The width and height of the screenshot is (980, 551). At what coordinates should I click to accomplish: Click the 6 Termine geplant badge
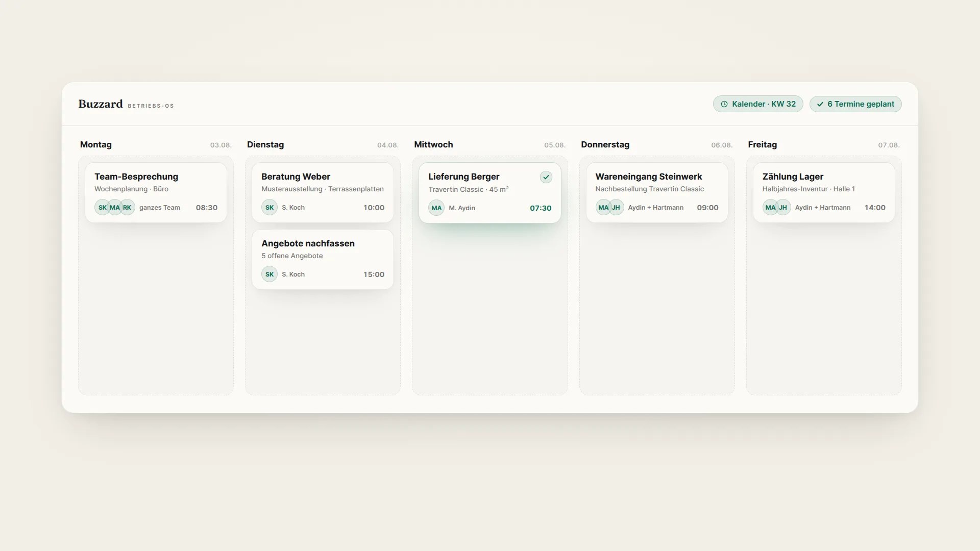(855, 104)
